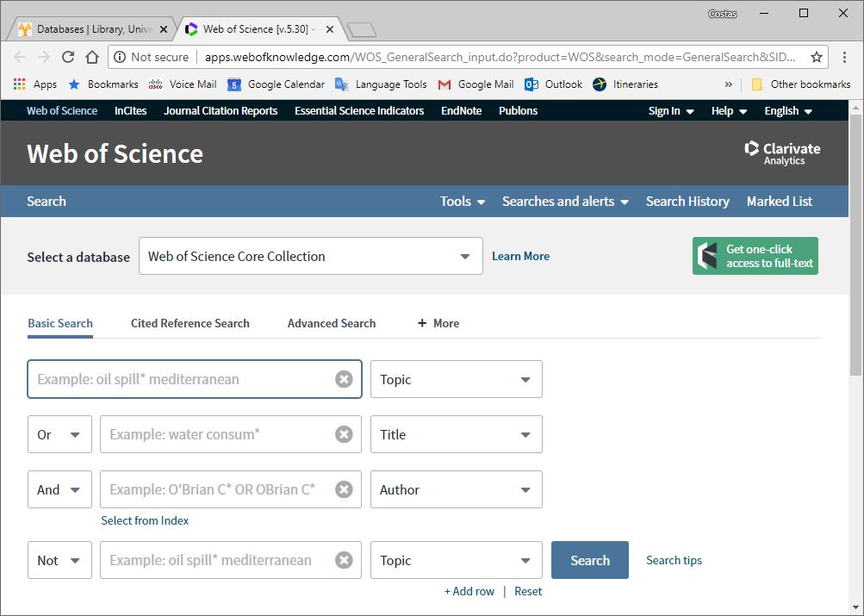The height and width of the screenshot is (616, 864).
Task: Click the browser back arrow
Action: (x=19, y=57)
